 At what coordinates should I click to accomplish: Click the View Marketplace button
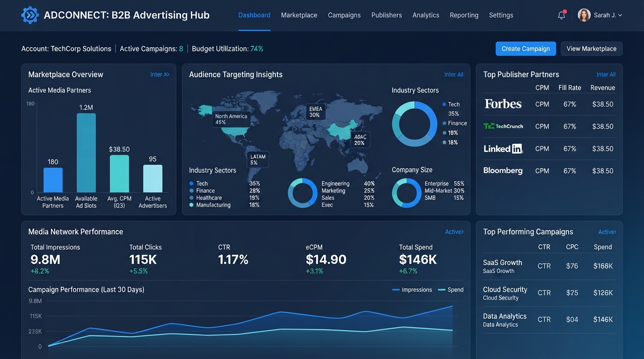(592, 49)
